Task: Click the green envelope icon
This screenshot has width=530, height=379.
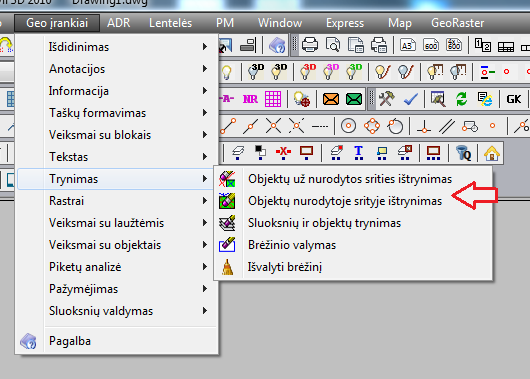Action: [x=354, y=99]
